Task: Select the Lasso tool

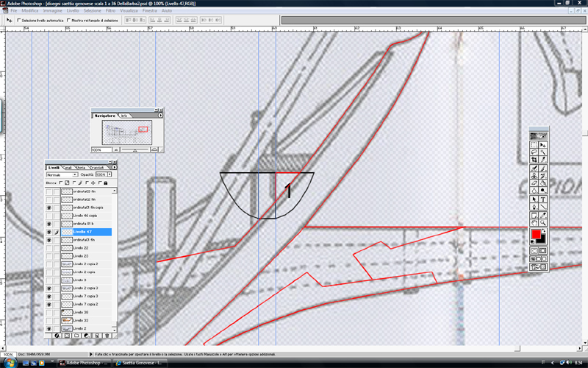Action: (x=534, y=152)
